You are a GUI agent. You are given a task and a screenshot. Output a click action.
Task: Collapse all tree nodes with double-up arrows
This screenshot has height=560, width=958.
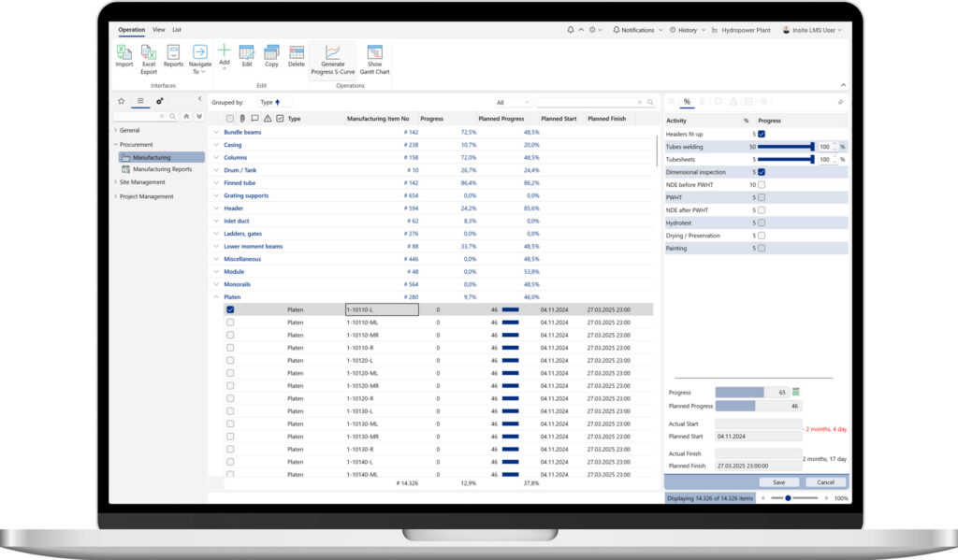click(x=186, y=116)
